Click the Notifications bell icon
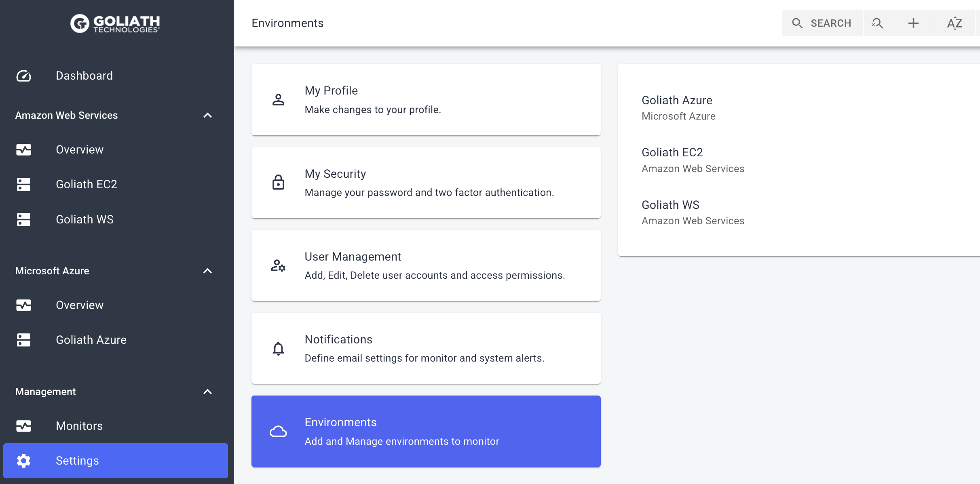Image resolution: width=980 pixels, height=484 pixels. tap(278, 348)
